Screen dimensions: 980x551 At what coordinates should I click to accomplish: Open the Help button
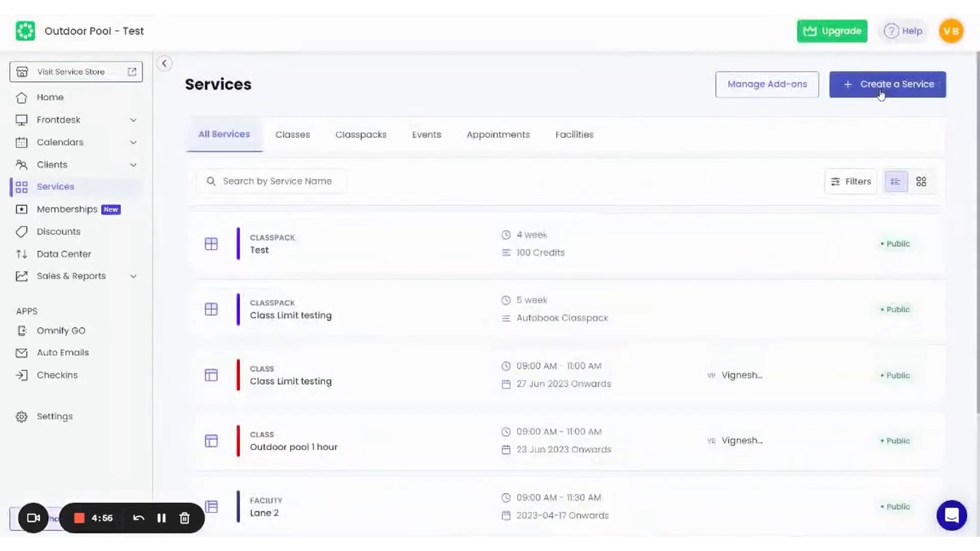903,31
